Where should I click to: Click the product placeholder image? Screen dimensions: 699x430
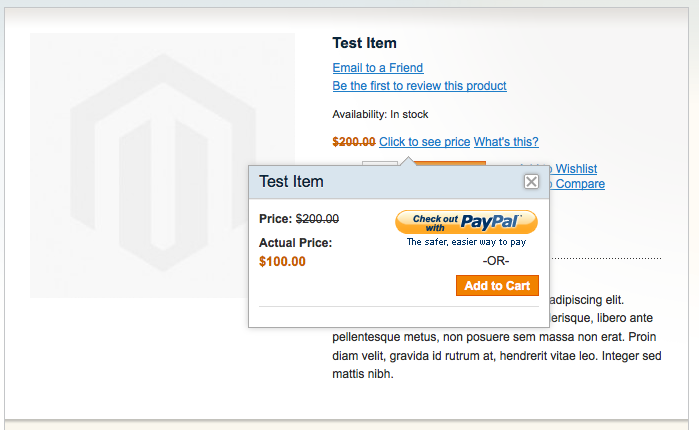coord(162,165)
